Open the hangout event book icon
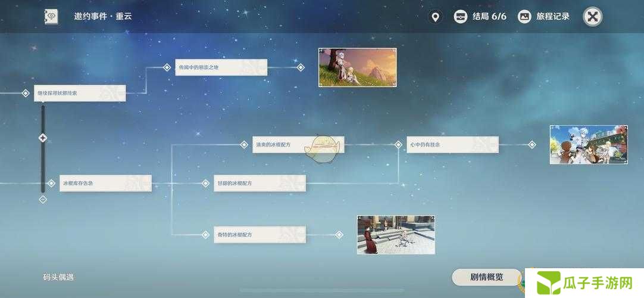The height and width of the screenshot is (298, 644). click(51, 17)
